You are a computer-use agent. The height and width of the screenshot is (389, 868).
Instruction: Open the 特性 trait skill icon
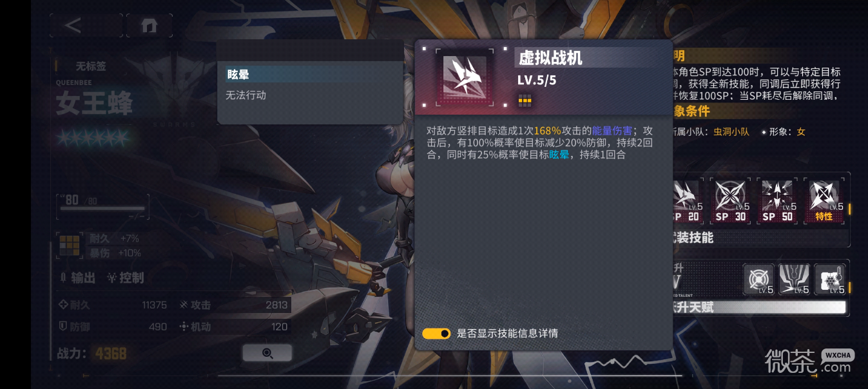824,201
